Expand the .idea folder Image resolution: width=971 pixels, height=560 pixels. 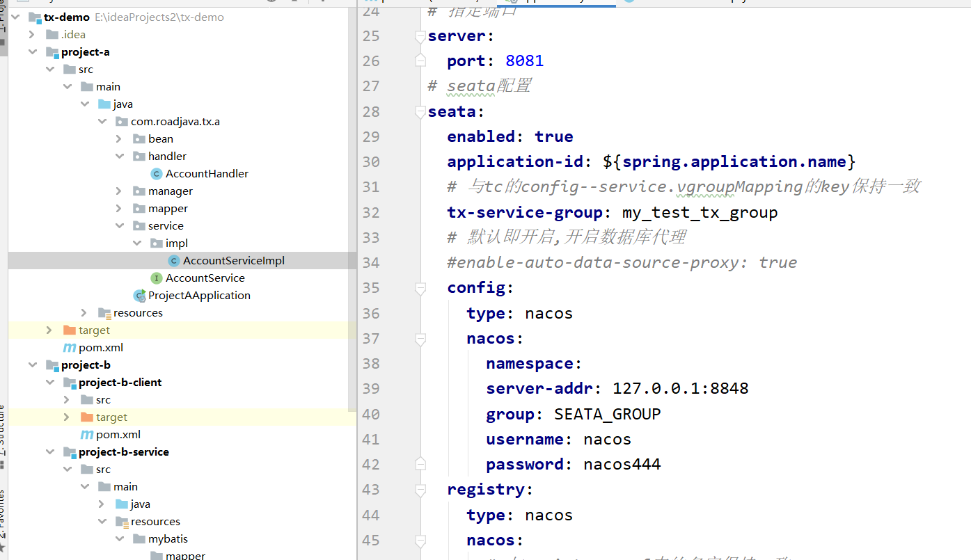[x=32, y=34]
